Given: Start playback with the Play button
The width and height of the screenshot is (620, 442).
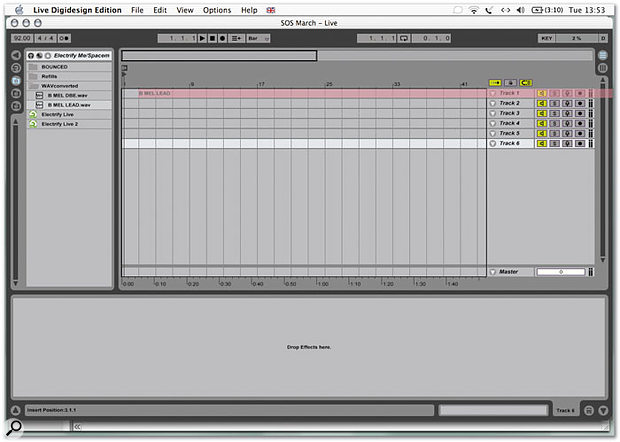Looking at the screenshot, I should coord(202,38).
